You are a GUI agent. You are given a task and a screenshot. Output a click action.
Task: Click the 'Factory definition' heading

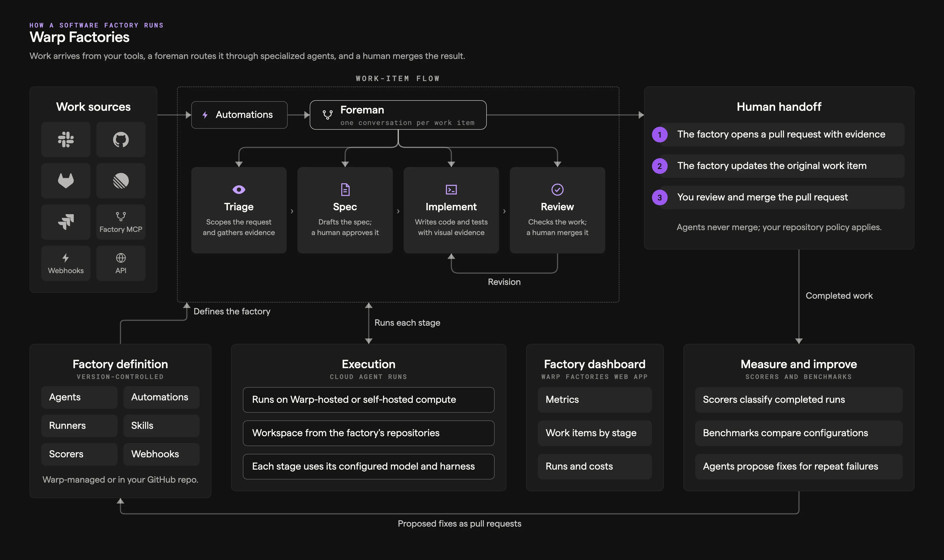point(120,364)
